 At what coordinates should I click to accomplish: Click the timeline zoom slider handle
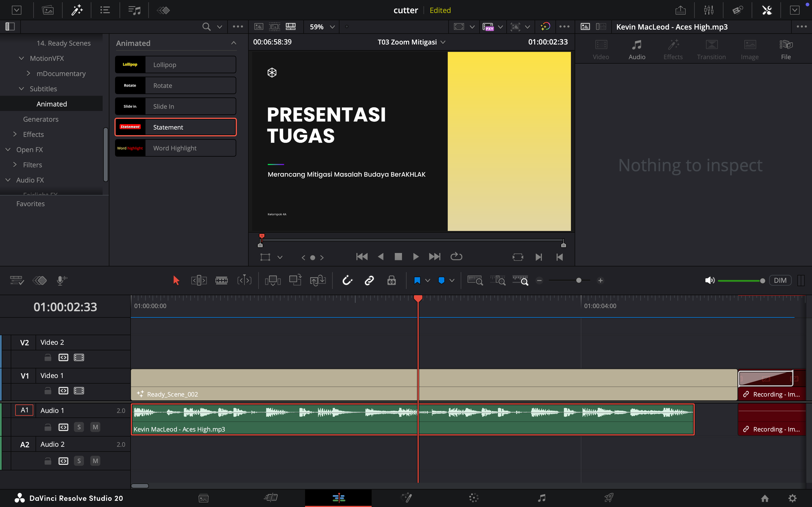coord(579,280)
